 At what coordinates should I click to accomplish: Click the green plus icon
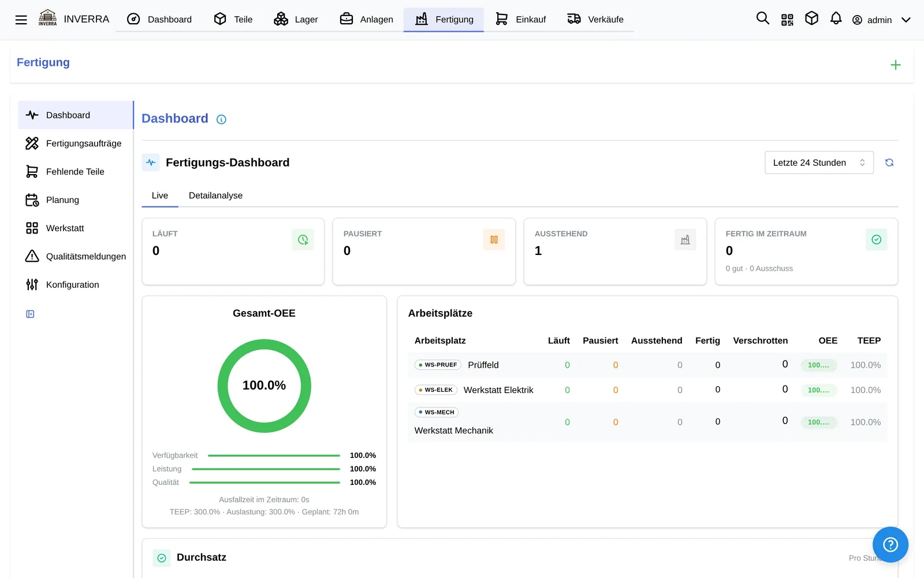(895, 65)
